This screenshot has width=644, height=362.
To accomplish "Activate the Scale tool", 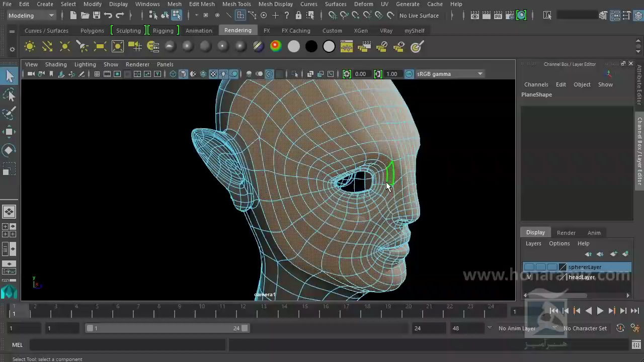I will click(9, 169).
